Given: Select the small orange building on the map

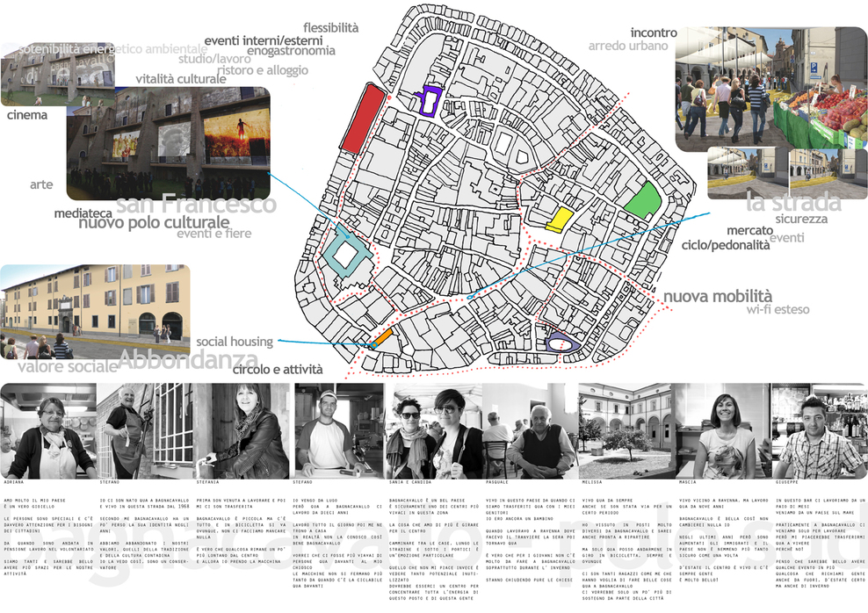Looking at the screenshot, I should coord(382,337).
